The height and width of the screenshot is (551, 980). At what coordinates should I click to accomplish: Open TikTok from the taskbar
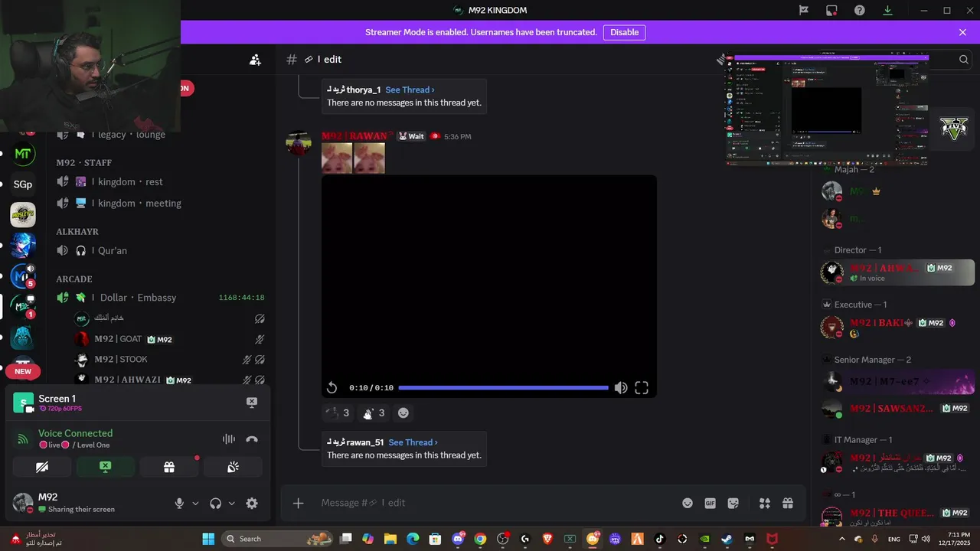pyautogui.click(x=659, y=539)
